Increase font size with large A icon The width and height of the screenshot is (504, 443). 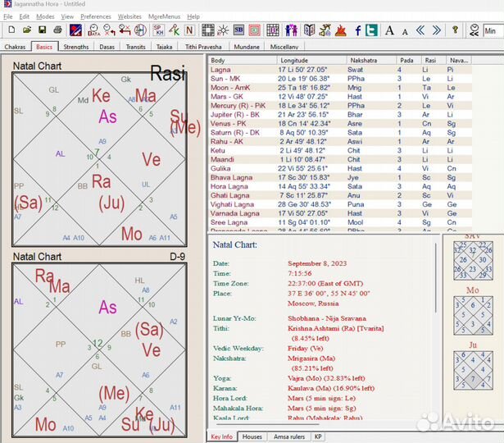[x=389, y=30]
